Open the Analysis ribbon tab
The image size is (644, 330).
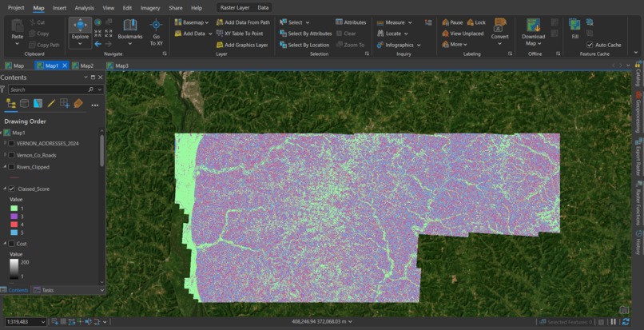coord(84,8)
